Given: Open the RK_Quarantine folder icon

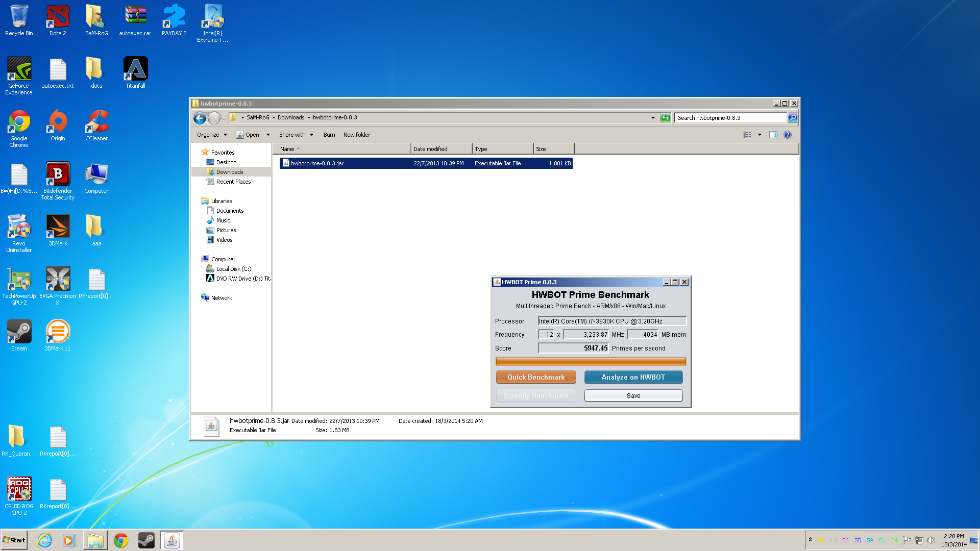Looking at the screenshot, I should tap(19, 441).
